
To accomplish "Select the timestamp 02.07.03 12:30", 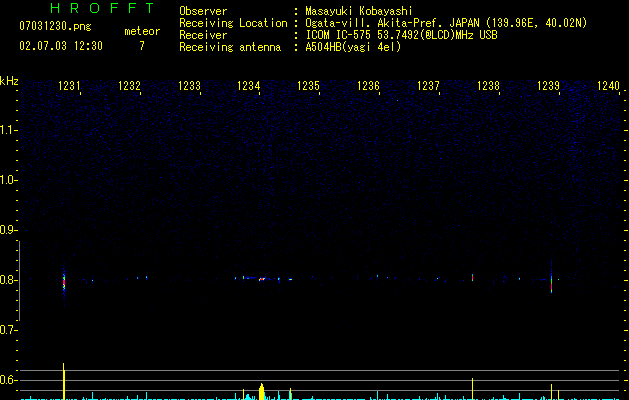I will 61,46.
